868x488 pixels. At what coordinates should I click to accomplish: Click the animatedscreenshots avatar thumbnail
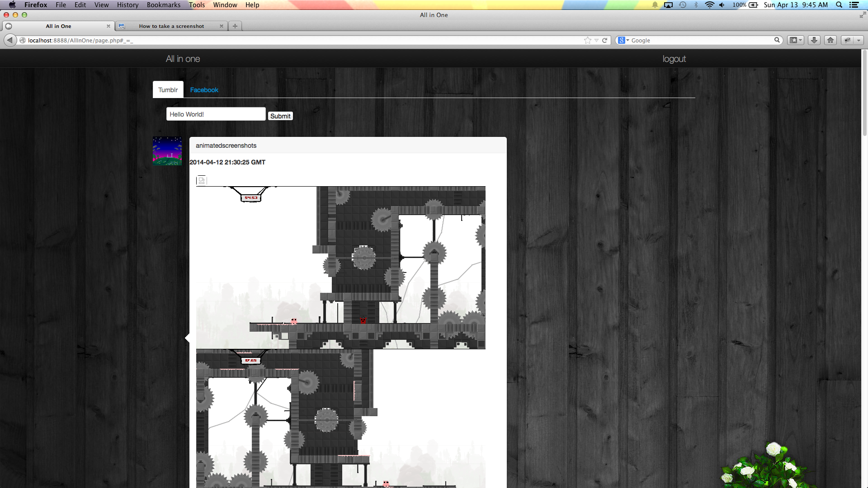[x=167, y=151]
